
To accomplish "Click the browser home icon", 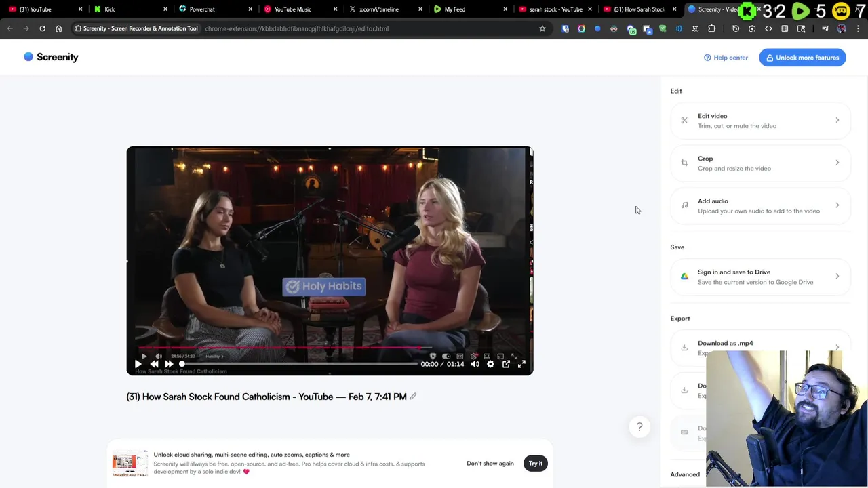I will point(58,28).
